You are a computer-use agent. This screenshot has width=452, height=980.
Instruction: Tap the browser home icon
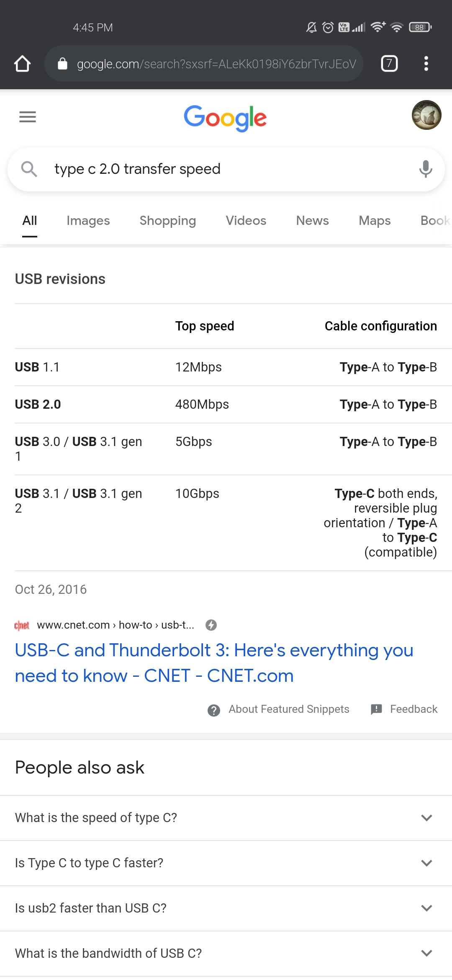[22, 64]
